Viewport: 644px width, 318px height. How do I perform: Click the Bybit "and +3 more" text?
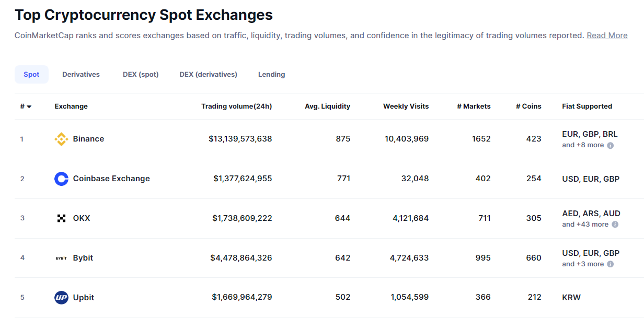pyautogui.click(x=583, y=264)
